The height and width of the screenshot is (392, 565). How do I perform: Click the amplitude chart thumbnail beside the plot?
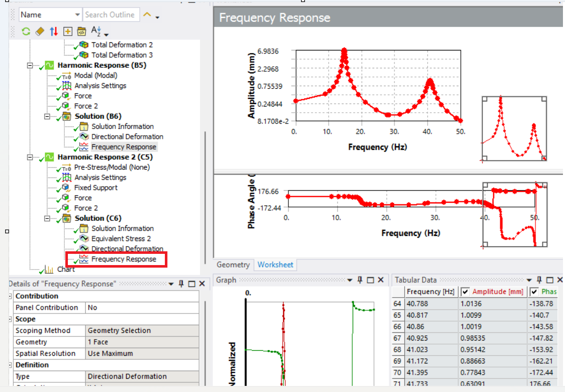(514, 129)
